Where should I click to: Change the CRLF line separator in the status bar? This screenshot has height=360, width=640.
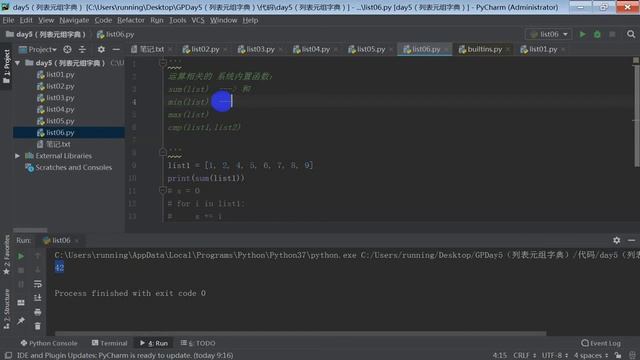coord(524,356)
